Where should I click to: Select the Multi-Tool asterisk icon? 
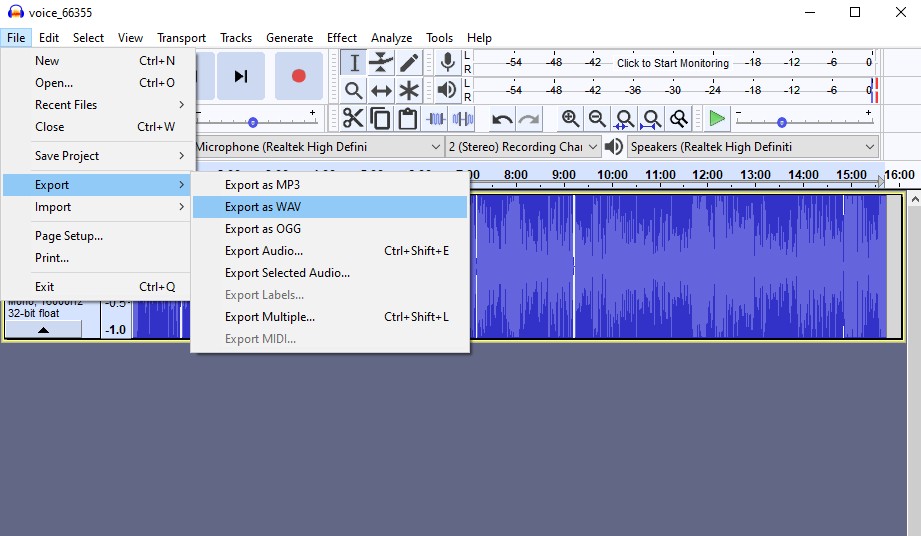tap(409, 91)
